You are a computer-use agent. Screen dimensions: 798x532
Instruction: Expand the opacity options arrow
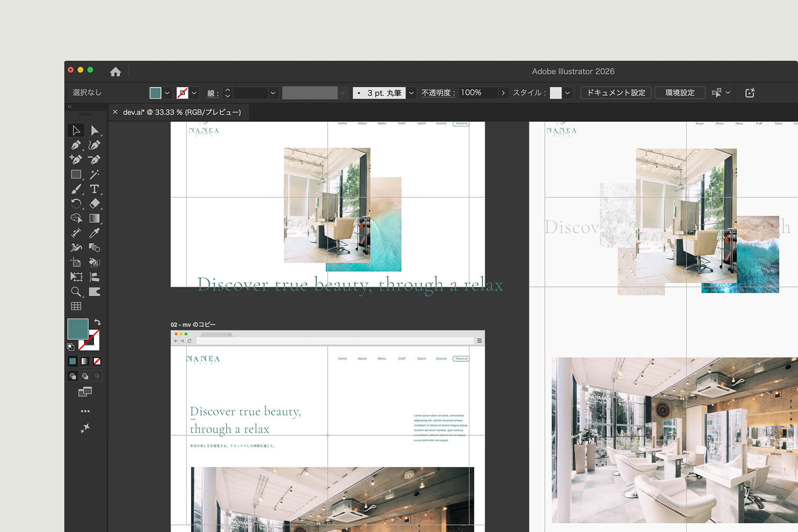503,93
